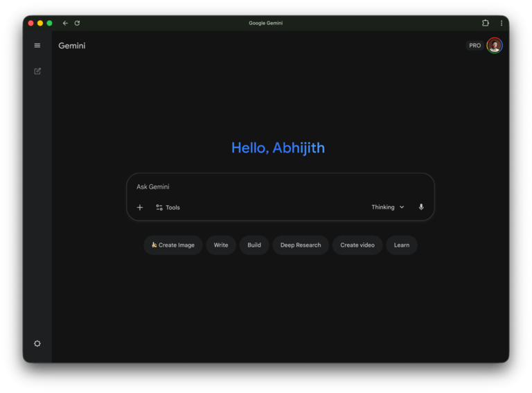
Task: Close window with the red button
Action: point(31,23)
